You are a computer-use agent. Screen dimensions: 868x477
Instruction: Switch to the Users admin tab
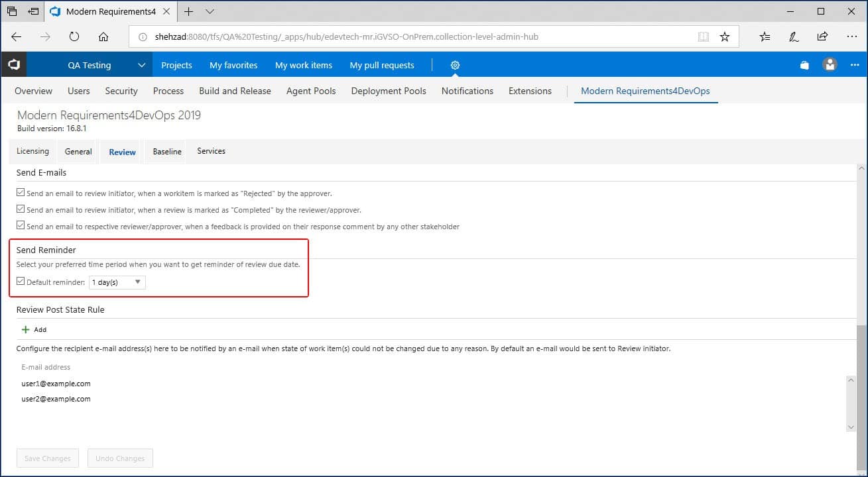[x=79, y=91]
